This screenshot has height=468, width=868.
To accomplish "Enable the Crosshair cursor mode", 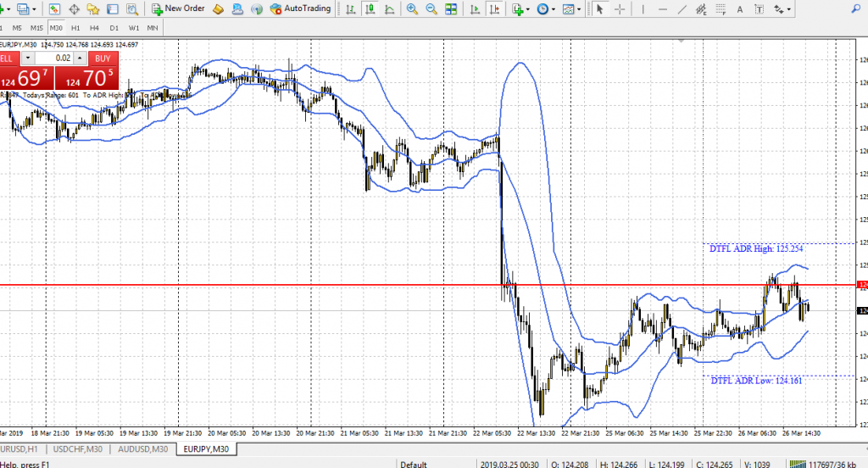I will (620, 8).
